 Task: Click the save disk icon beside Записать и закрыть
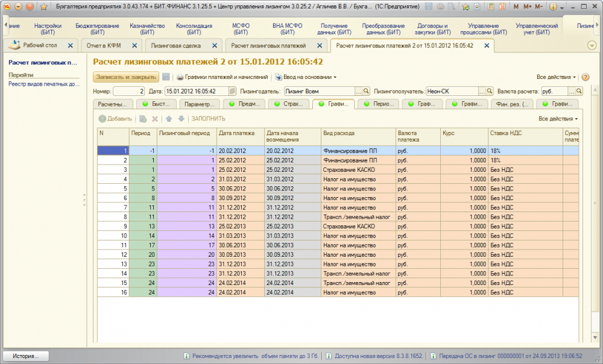[166, 77]
